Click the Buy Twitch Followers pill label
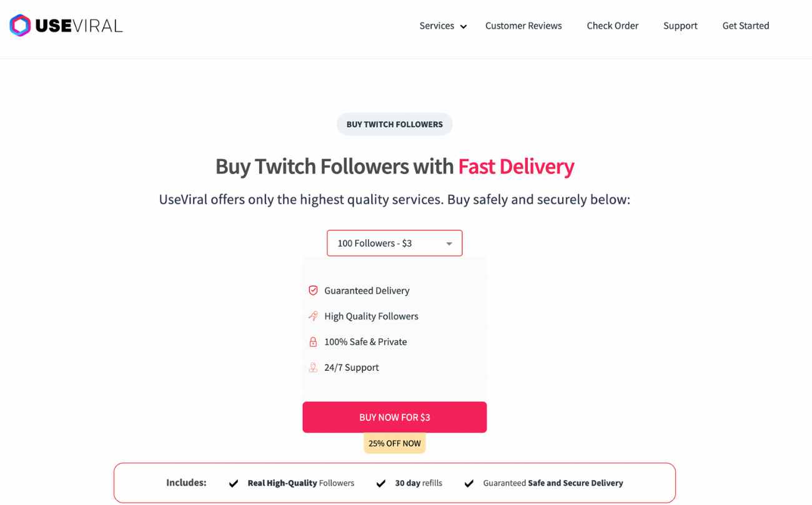The height and width of the screenshot is (505, 812). click(x=395, y=124)
